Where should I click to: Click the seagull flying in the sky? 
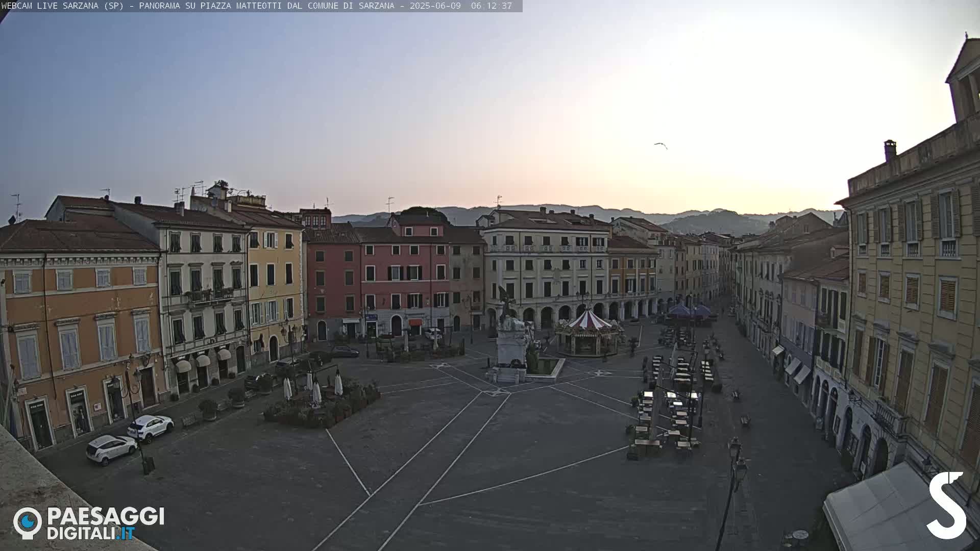click(x=660, y=146)
